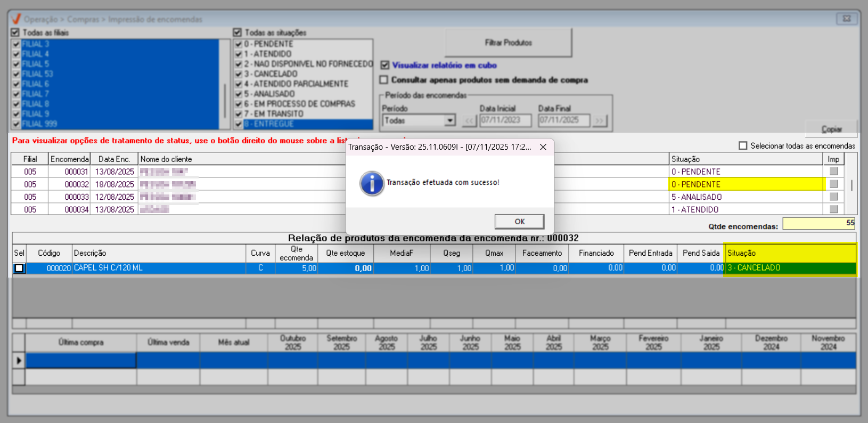
Task: Uncheck 4 - ATENDIDO PARCIALMENTE filter option
Action: click(x=239, y=84)
